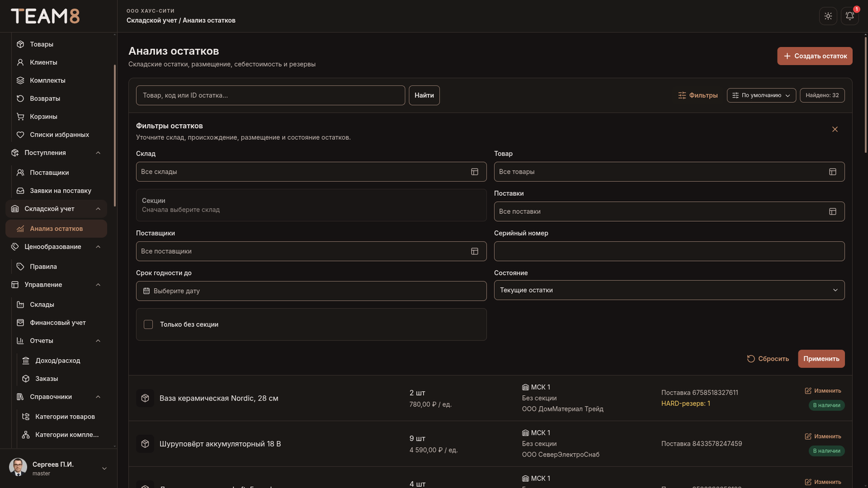Click the Применить button

pos(821,359)
